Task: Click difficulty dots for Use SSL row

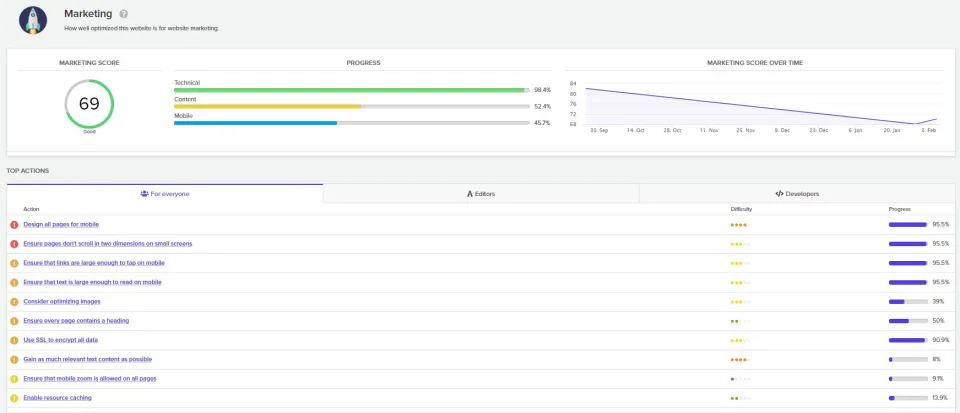Action: pos(740,341)
